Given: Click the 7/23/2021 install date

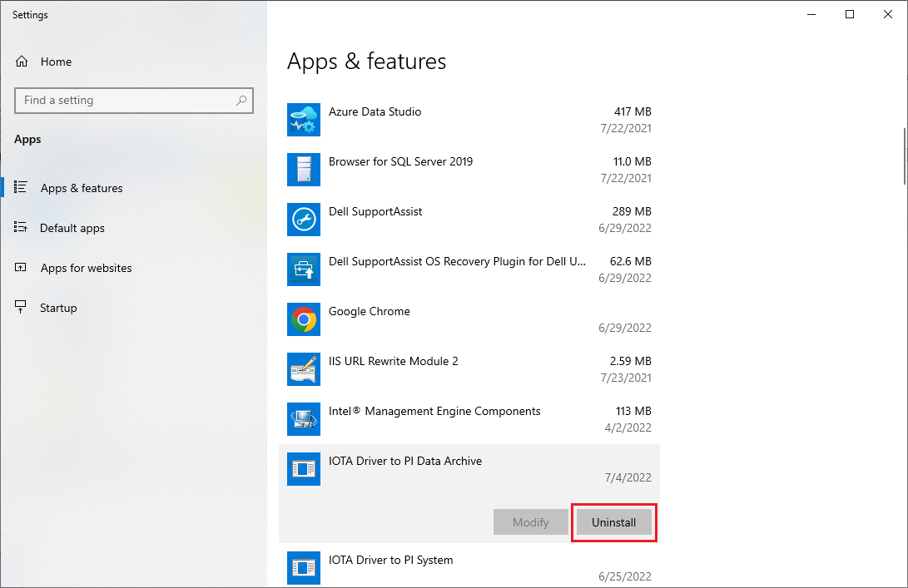Looking at the screenshot, I should [626, 378].
